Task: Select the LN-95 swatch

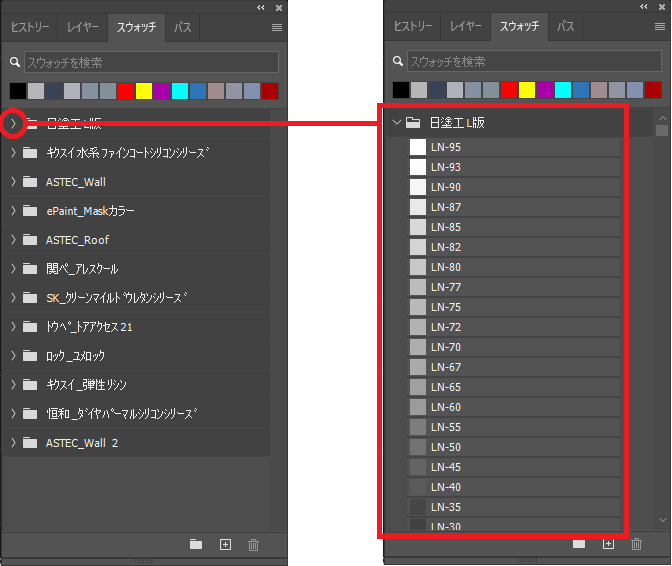Action: click(x=513, y=147)
